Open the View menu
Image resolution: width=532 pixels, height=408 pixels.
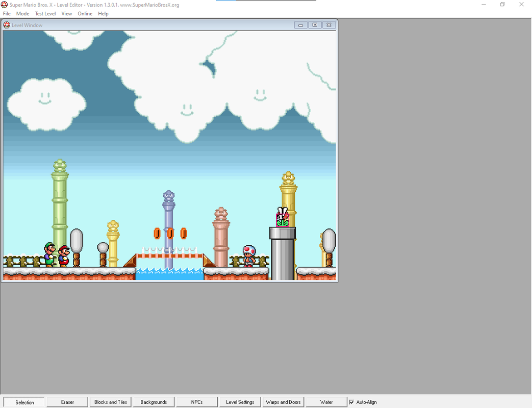(66, 14)
